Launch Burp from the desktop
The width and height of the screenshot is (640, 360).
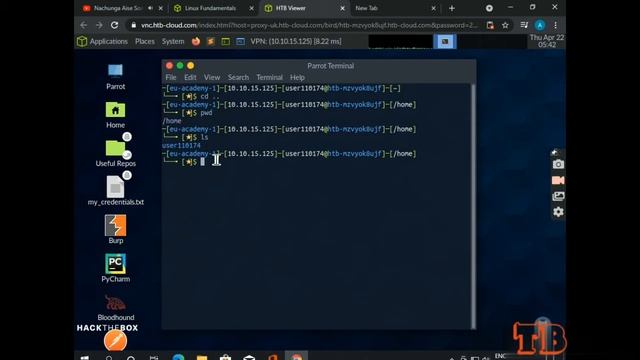point(116,229)
